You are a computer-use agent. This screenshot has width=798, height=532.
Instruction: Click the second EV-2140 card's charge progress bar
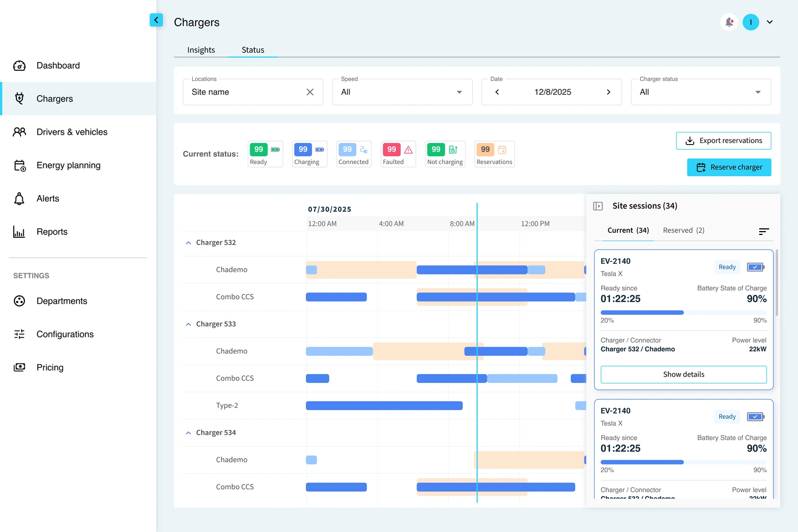[684, 462]
